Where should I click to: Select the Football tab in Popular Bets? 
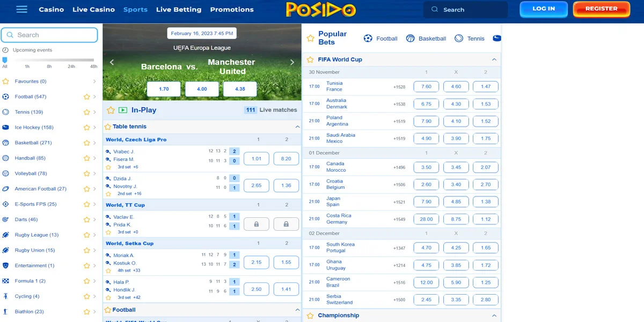pos(380,39)
